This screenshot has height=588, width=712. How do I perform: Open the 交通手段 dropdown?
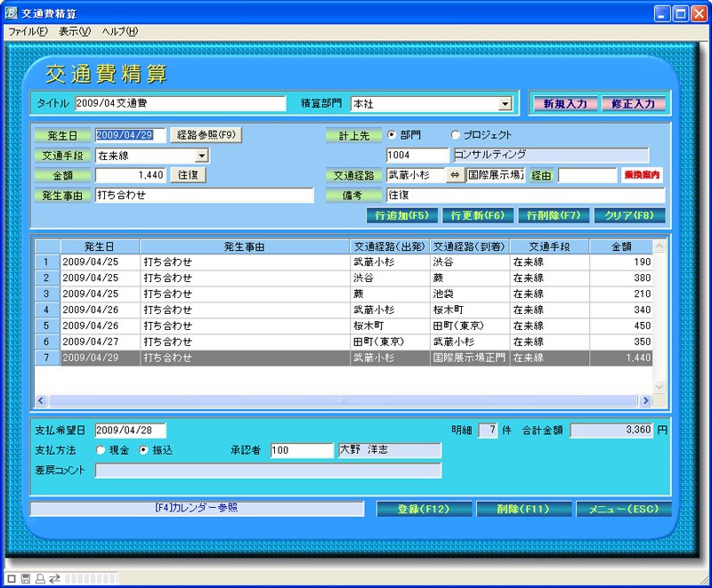click(202, 156)
